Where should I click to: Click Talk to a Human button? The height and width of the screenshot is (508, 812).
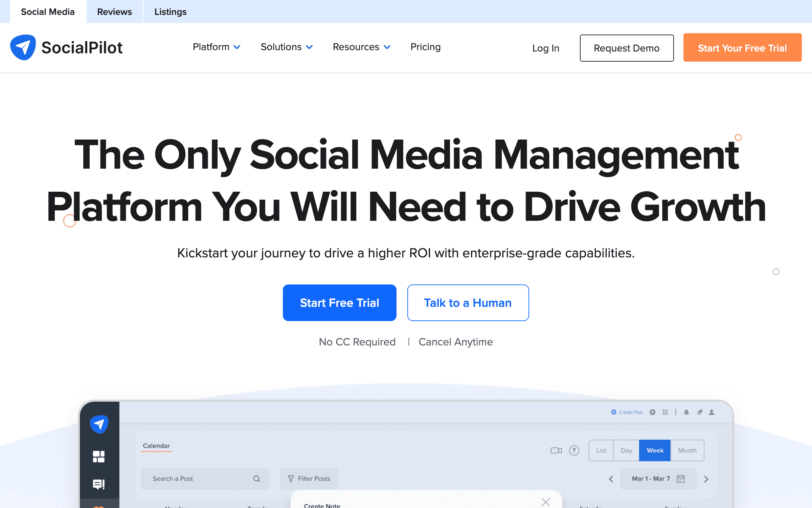(468, 303)
